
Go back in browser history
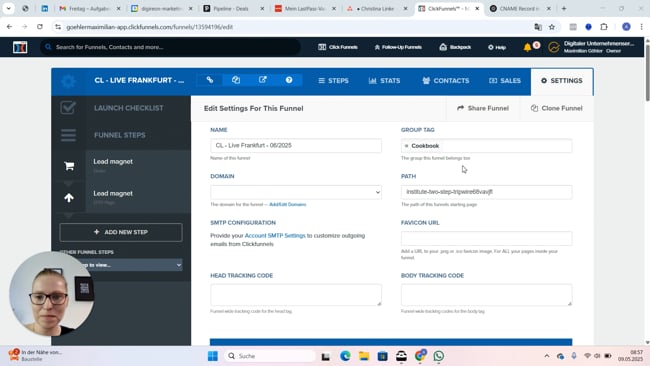(9, 27)
